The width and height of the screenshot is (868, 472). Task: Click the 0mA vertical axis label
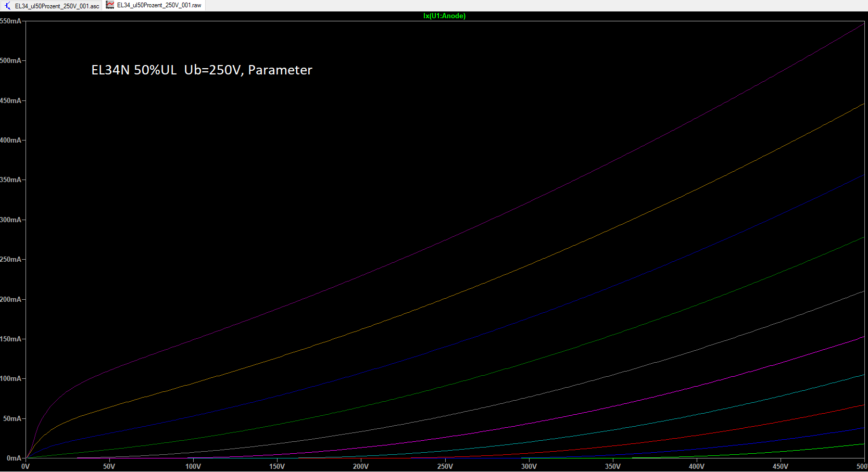pyautogui.click(x=14, y=458)
